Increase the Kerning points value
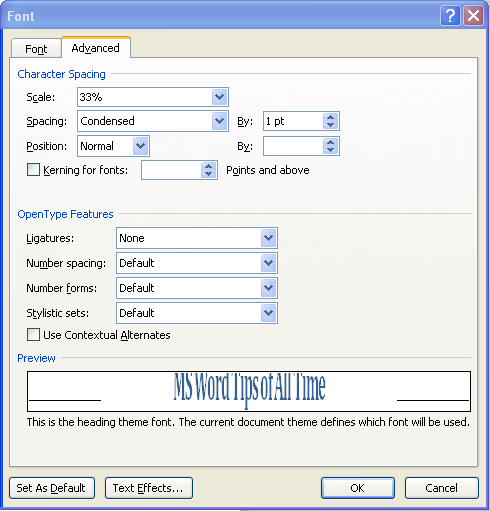 [x=209, y=166]
